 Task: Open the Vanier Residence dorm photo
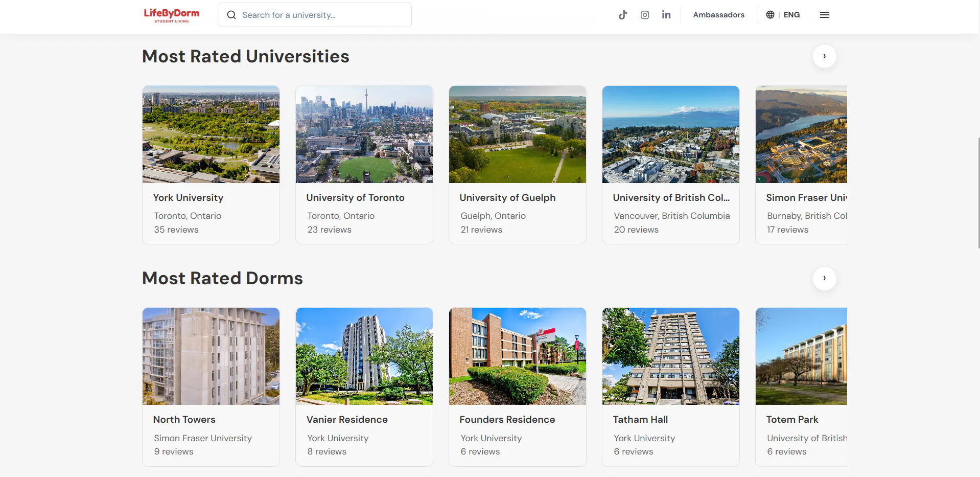click(x=364, y=356)
